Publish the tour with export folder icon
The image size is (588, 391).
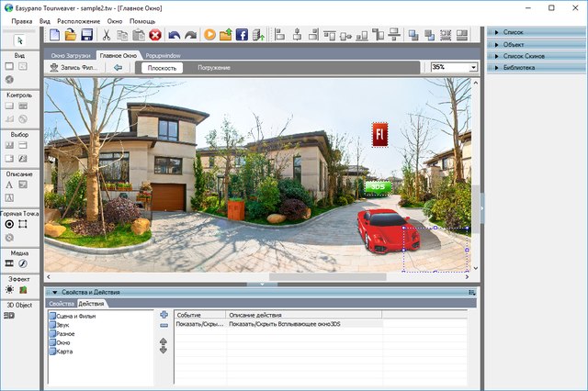[x=226, y=35]
